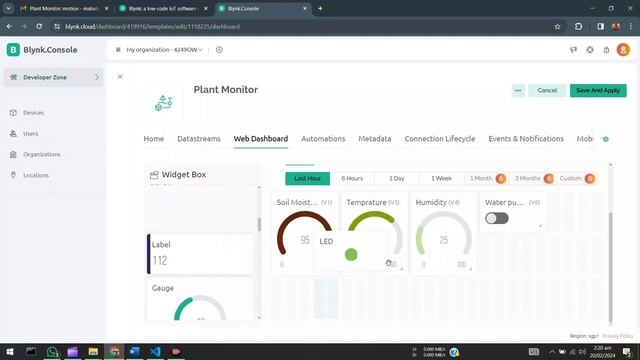Click the upgrade badge on 1 Month
This screenshot has width=640, height=360.
click(x=501, y=178)
